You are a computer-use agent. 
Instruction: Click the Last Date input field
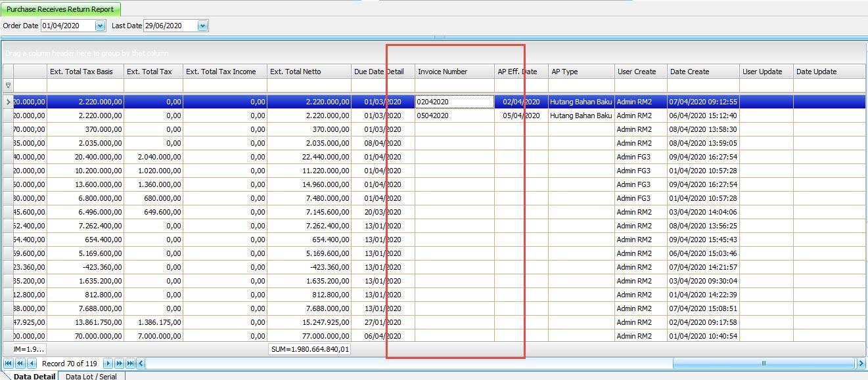pos(170,26)
